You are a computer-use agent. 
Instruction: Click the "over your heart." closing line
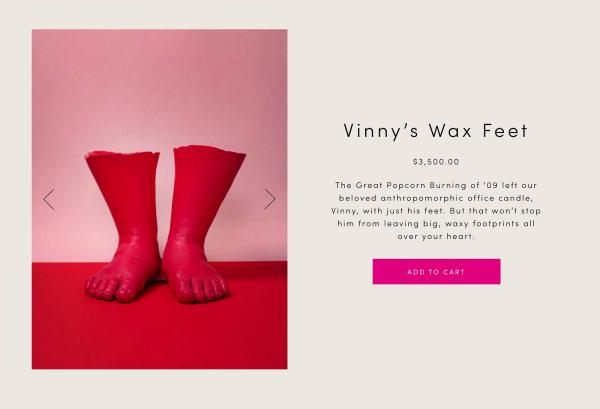point(436,236)
